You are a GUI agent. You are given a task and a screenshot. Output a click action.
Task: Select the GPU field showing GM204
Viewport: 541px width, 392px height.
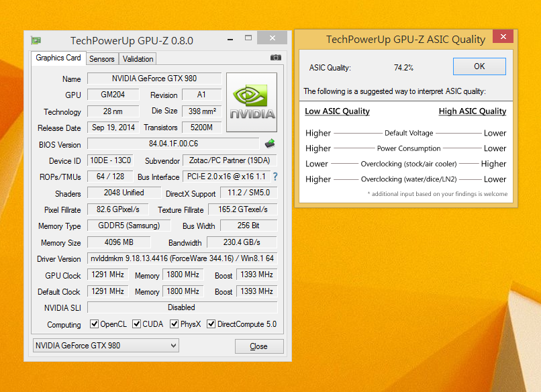coord(113,95)
